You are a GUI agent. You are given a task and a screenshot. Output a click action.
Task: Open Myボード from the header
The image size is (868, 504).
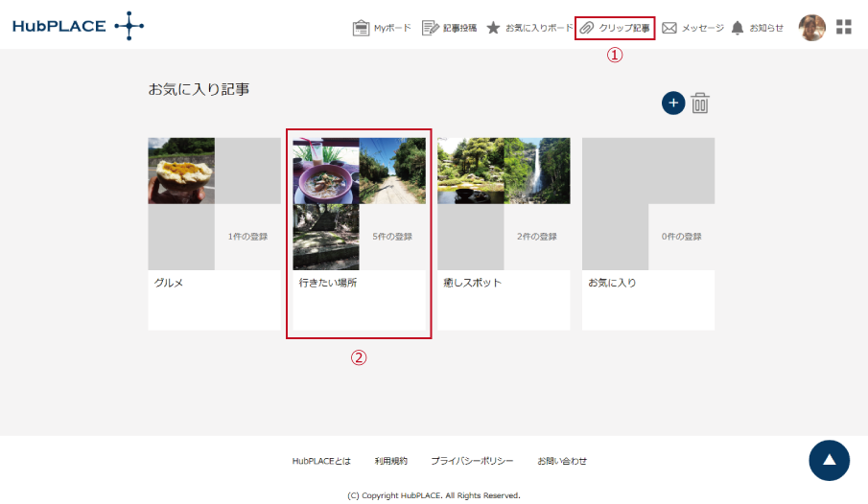[382, 28]
